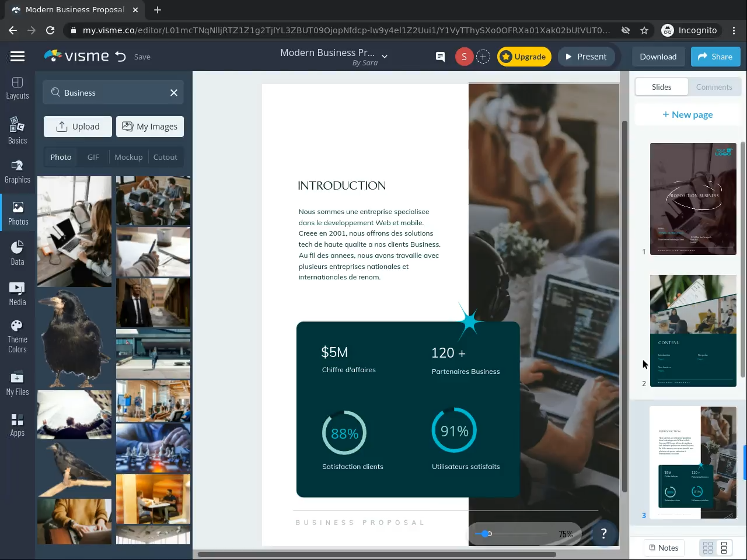Click the Upgrade button

524,57
